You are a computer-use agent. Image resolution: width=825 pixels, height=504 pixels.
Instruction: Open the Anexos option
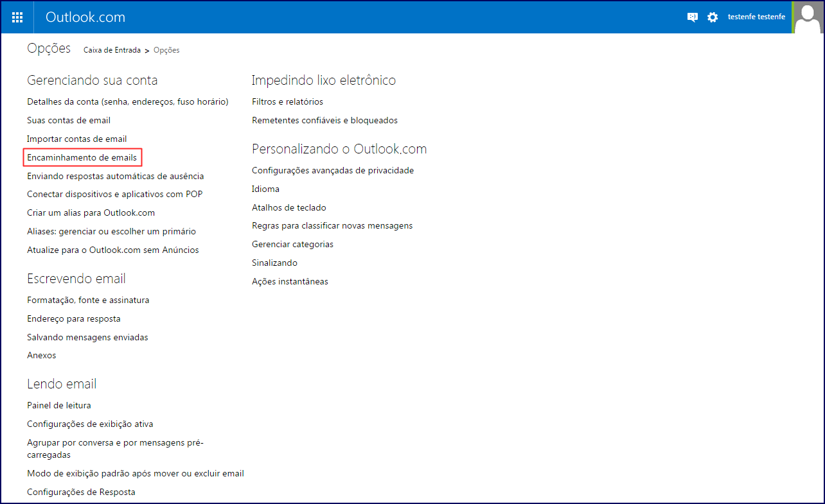point(42,355)
